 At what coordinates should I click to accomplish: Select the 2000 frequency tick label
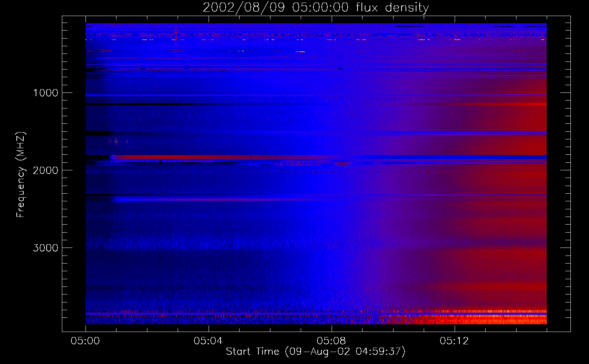click(x=46, y=170)
